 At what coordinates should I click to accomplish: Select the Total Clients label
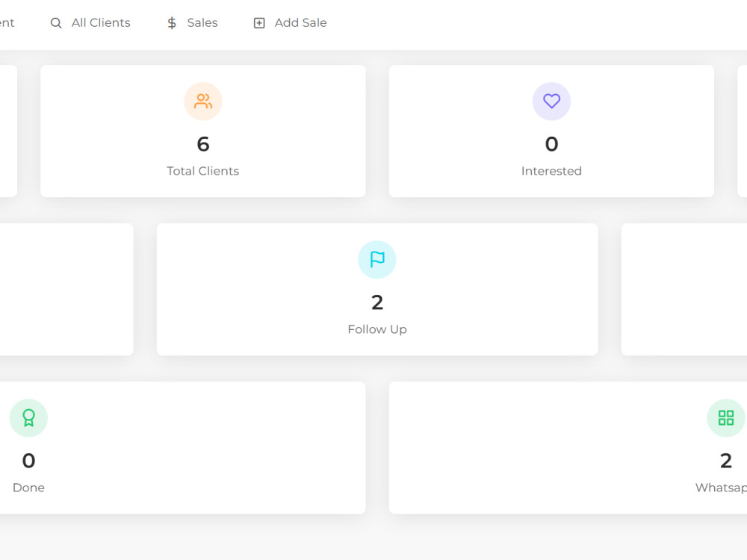click(203, 171)
